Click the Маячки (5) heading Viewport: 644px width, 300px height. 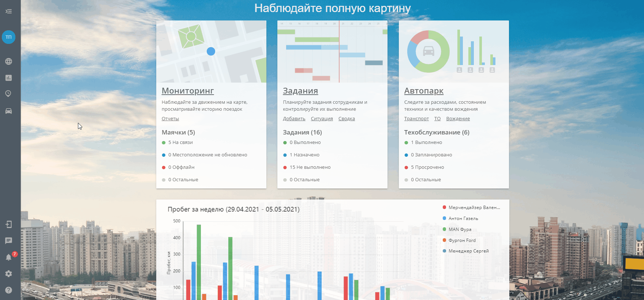pos(178,132)
